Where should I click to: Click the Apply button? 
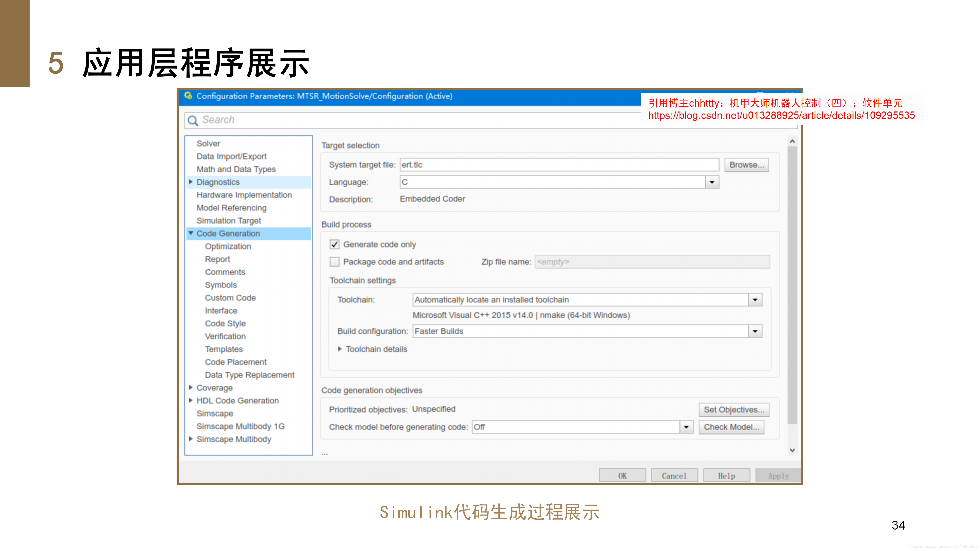778,476
